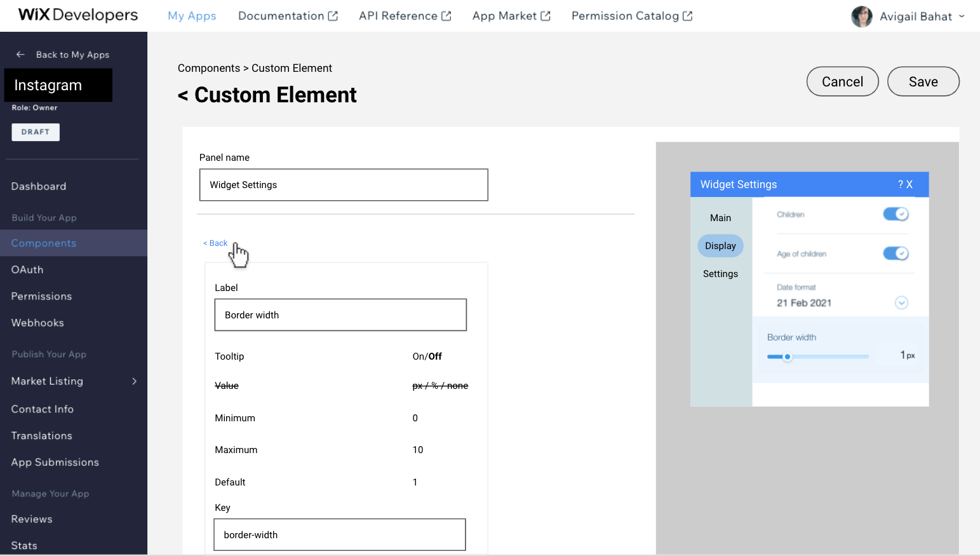The height and width of the screenshot is (556, 980).
Task: Click the 21 Feb 2021 date value
Action: (x=803, y=303)
